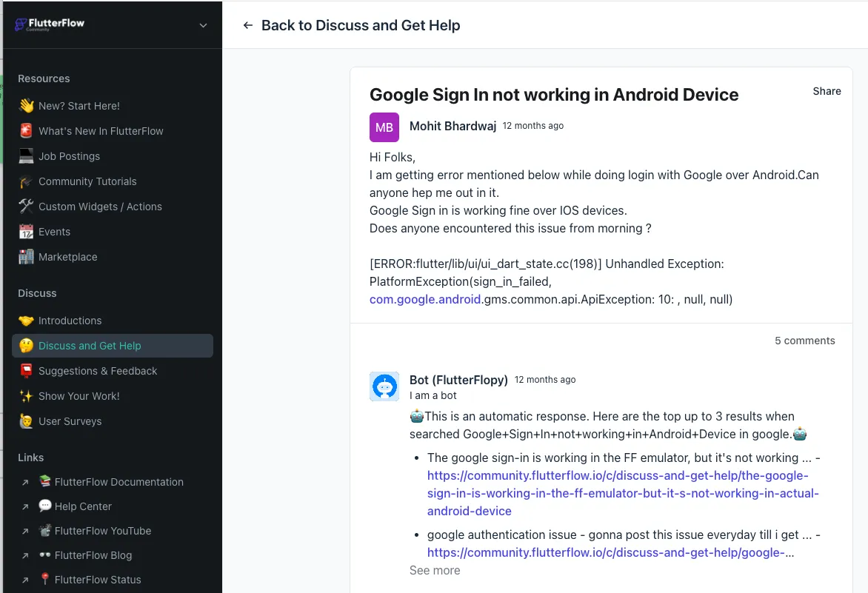The height and width of the screenshot is (593, 868).
Task: Go to the Introductions space
Action: click(x=70, y=321)
